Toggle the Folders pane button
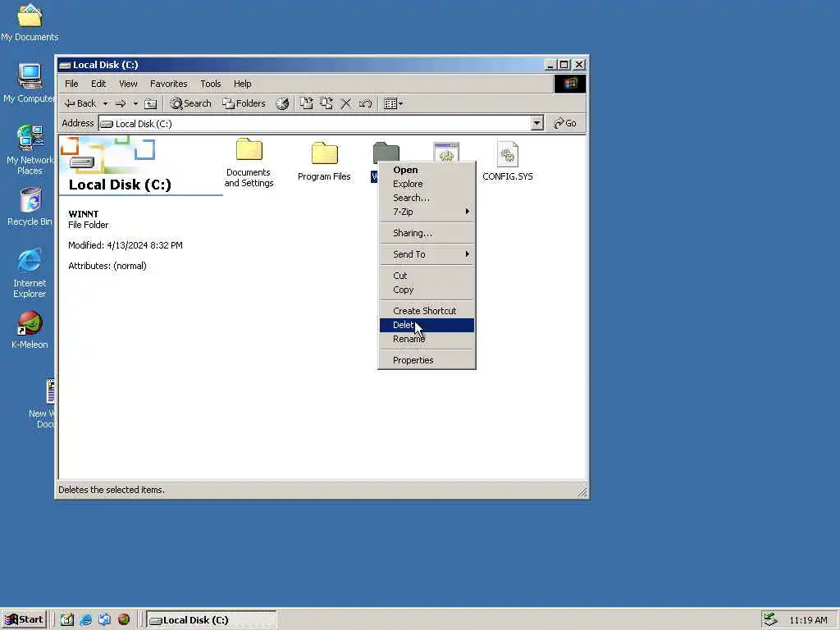This screenshot has width=840, height=630. pos(244,103)
